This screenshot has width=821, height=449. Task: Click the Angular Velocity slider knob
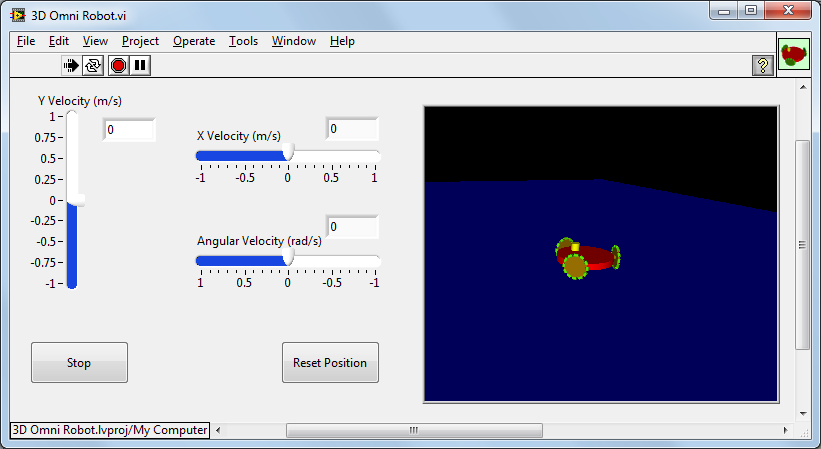(288, 258)
